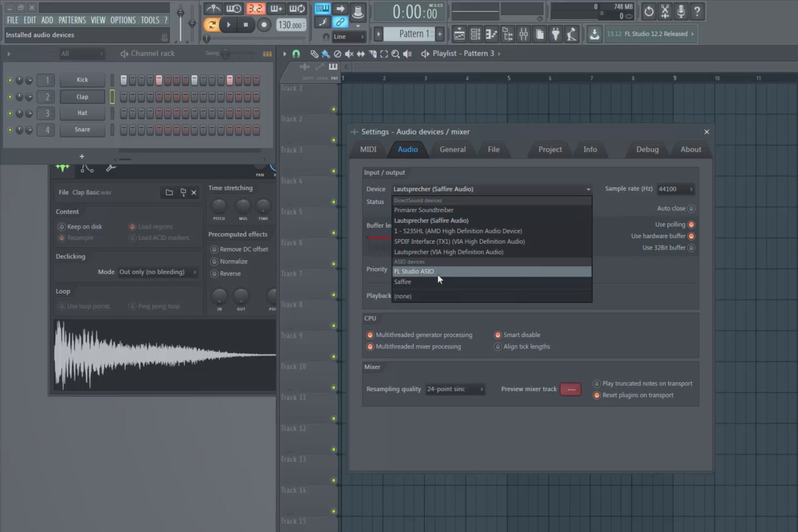Toggle Use polling option
The width and height of the screenshot is (798, 532).
(691, 225)
